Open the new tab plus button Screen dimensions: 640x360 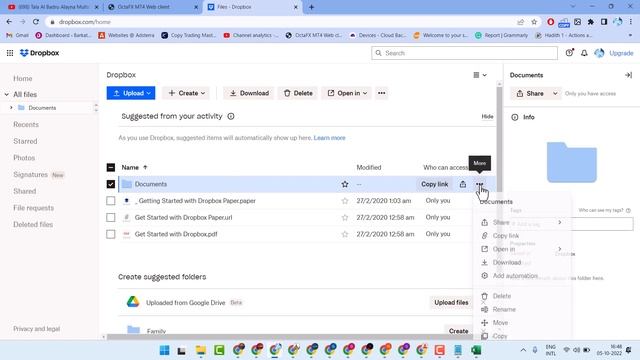(x=311, y=7)
